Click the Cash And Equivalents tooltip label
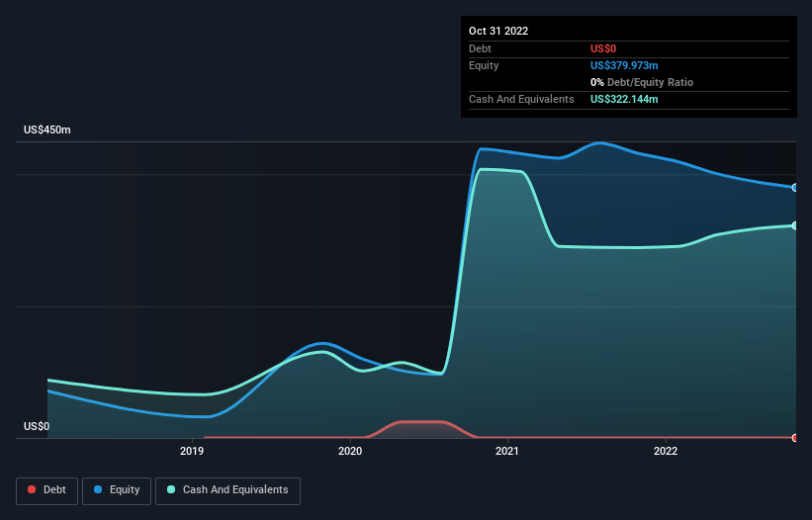The width and height of the screenshot is (812, 520). click(521, 99)
